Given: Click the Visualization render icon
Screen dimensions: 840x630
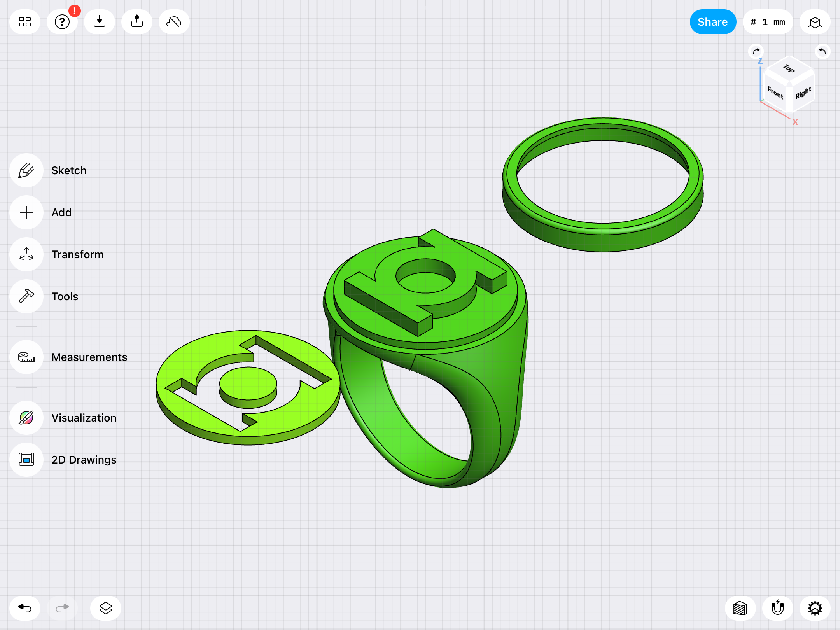Looking at the screenshot, I should click(x=26, y=418).
